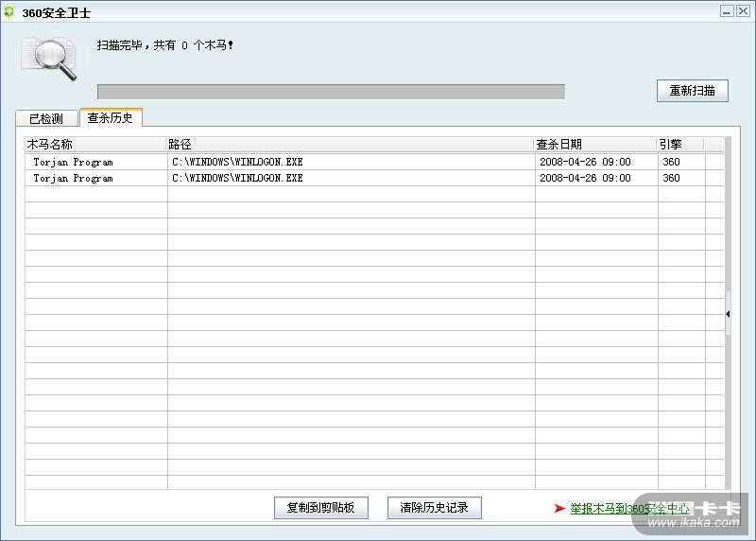Sort by 查杀日期 column header
Screen dimensions: 756x541
pyautogui.click(x=595, y=145)
